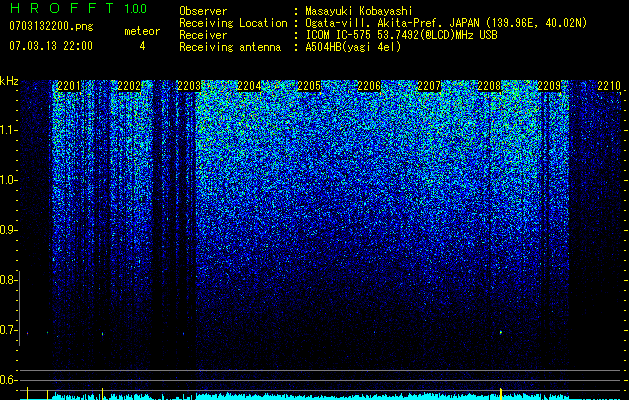629x400 pixels.
Task: Click the 2207 time marker
Action: tap(429, 86)
